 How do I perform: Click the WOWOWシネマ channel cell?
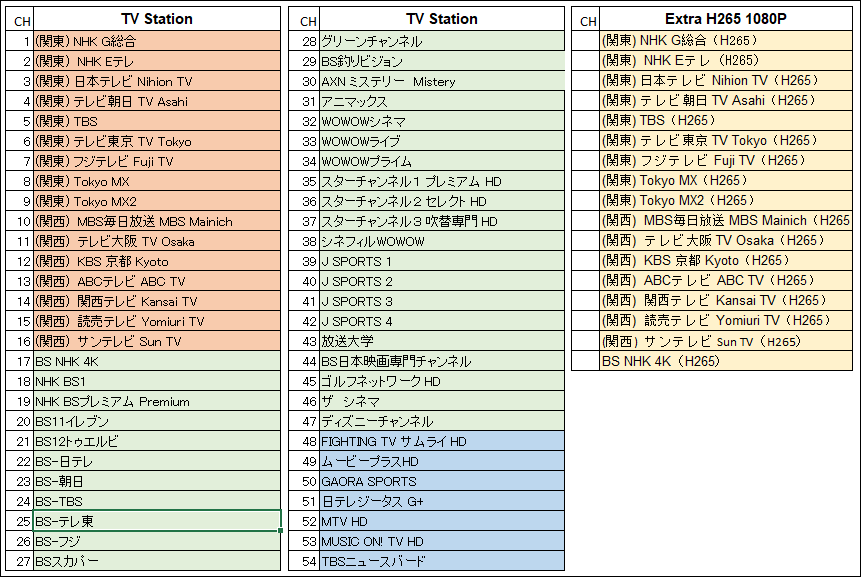[441, 121]
